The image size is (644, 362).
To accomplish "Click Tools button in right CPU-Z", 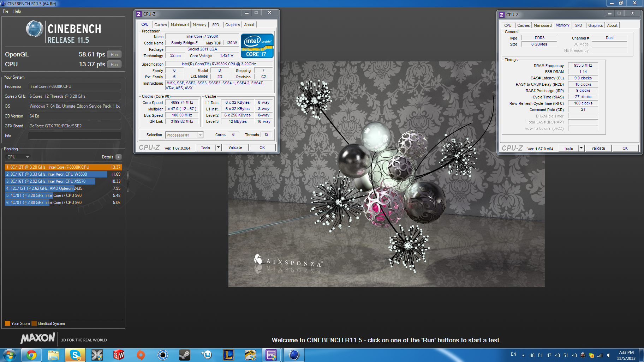I will click(x=568, y=149).
